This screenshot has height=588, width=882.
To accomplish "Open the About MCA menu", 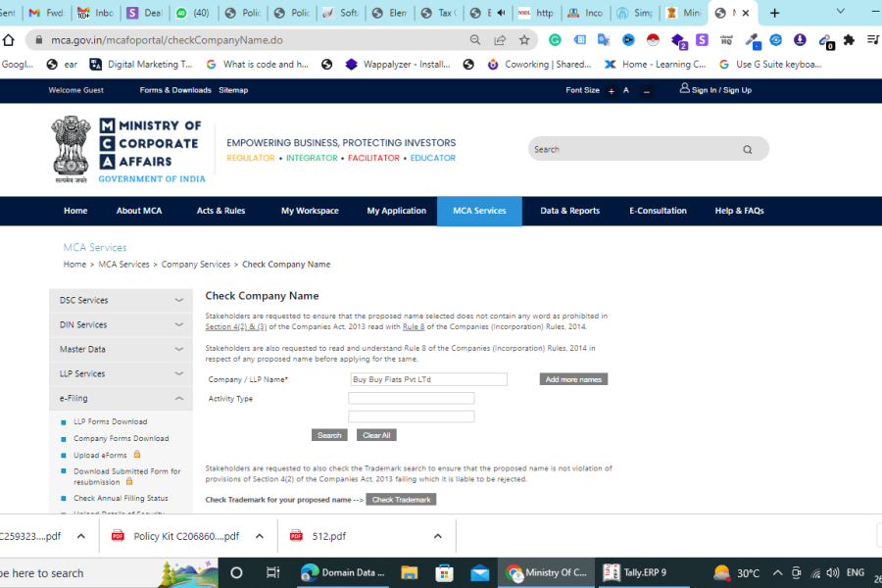I will [x=139, y=211].
